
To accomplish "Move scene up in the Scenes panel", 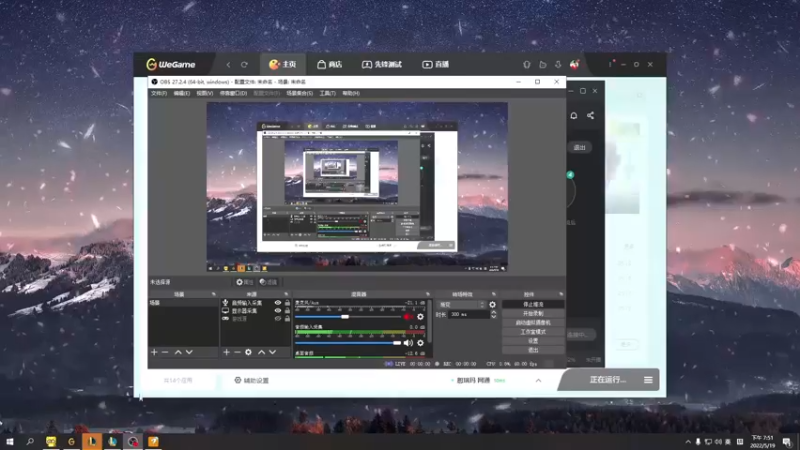I will pyautogui.click(x=178, y=352).
